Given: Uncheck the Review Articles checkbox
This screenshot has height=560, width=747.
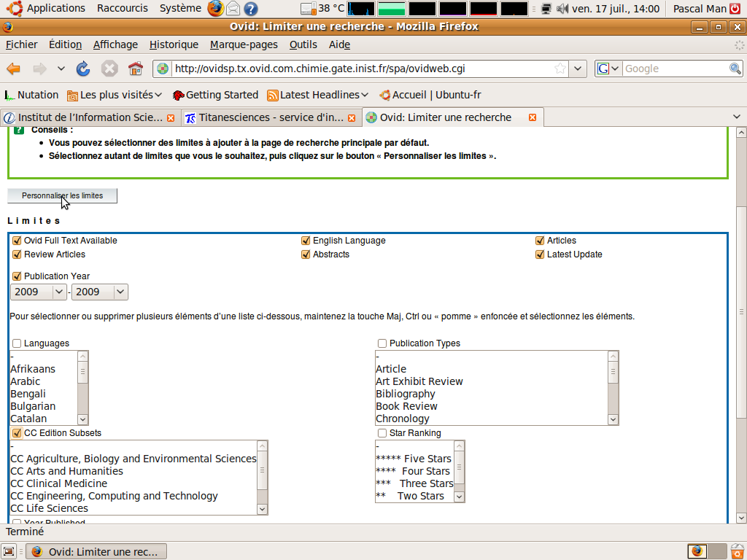Looking at the screenshot, I should pos(18,254).
